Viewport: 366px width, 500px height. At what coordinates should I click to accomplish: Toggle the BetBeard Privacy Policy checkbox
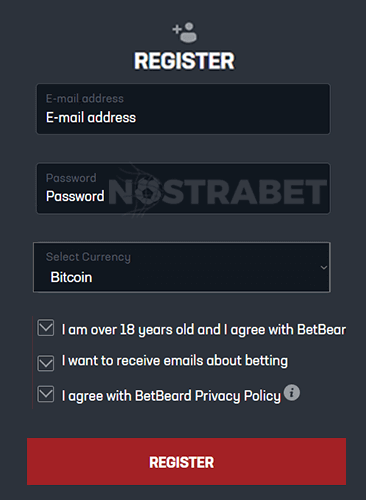(x=46, y=394)
